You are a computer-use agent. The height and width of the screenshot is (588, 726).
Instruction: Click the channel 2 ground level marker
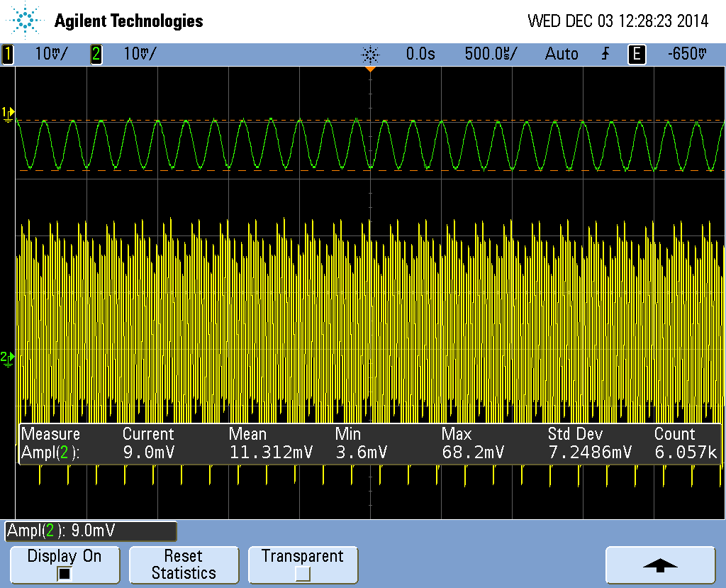(8, 358)
